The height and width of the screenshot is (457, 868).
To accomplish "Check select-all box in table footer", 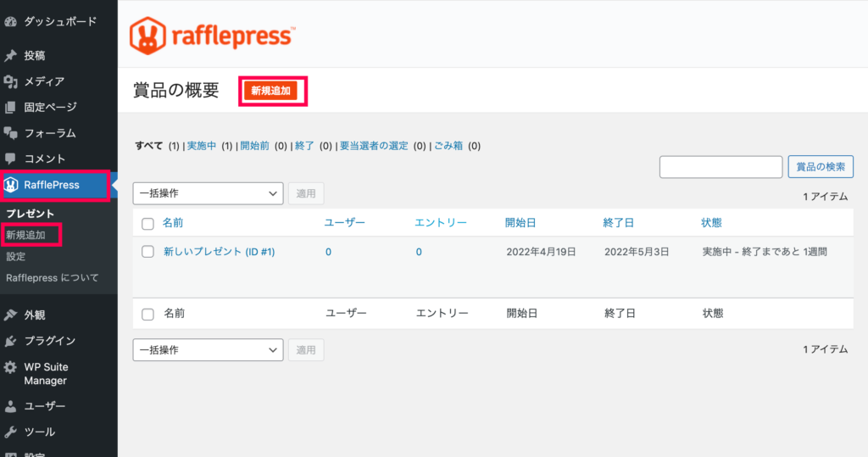I will [x=147, y=314].
